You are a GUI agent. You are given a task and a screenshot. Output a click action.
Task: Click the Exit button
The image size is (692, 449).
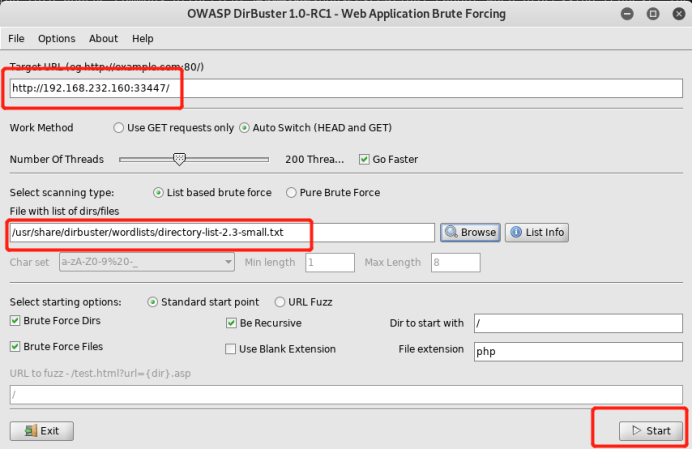pos(42,431)
